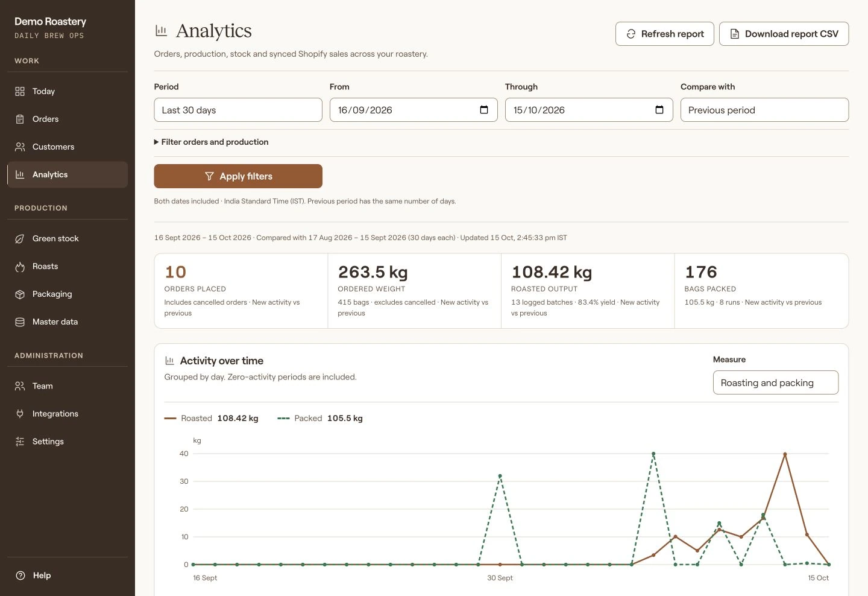Expand Filter orders and production section
Screen dimensions: 868x596
click(x=212, y=142)
